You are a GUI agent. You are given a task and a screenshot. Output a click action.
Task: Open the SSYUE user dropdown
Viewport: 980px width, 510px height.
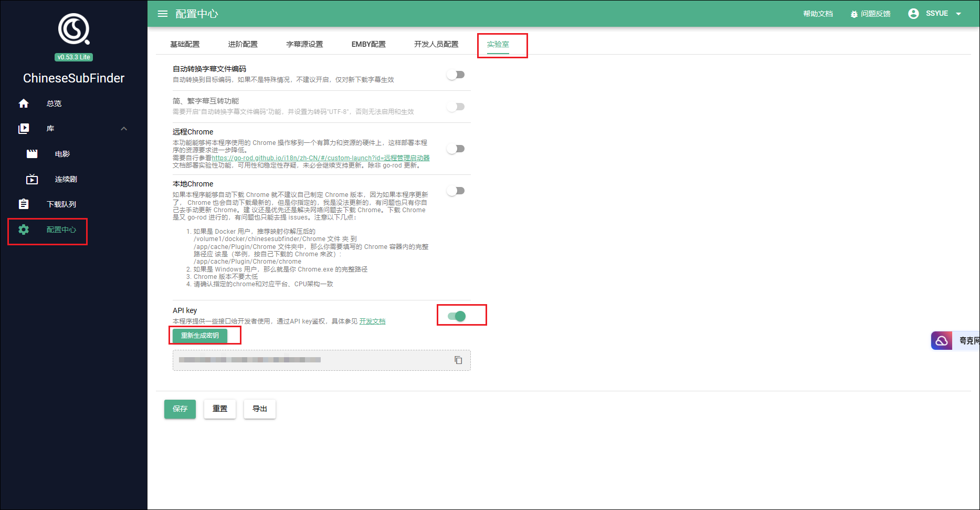coord(936,14)
